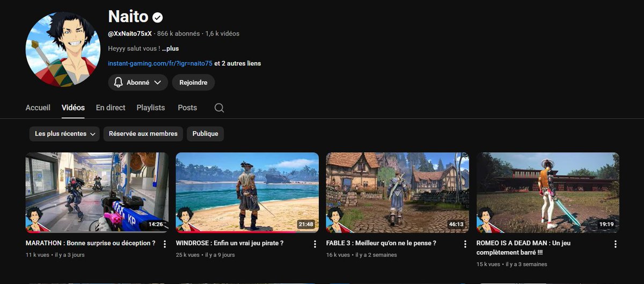Screen dimensions: 644x284
Task: Open the instant-gaming.com link
Action: (160, 63)
